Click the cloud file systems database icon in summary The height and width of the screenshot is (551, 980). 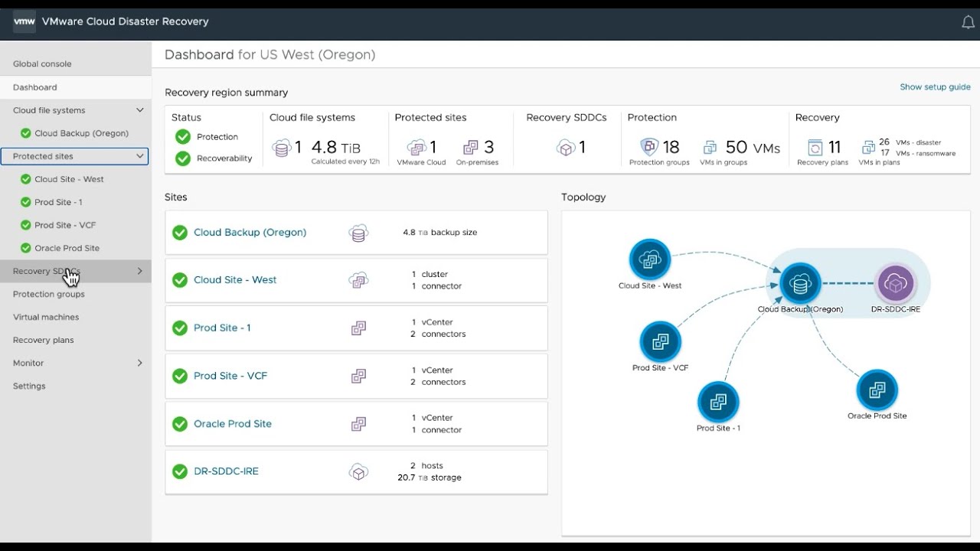click(282, 148)
